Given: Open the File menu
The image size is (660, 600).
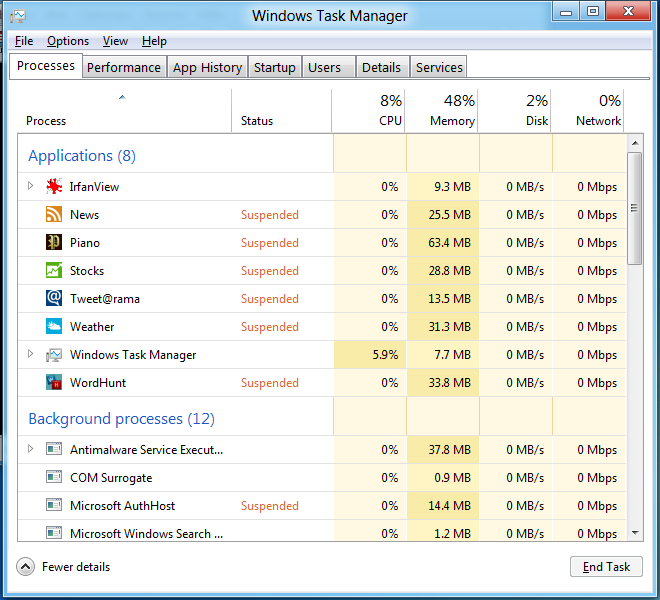Looking at the screenshot, I should click(x=24, y=41).
